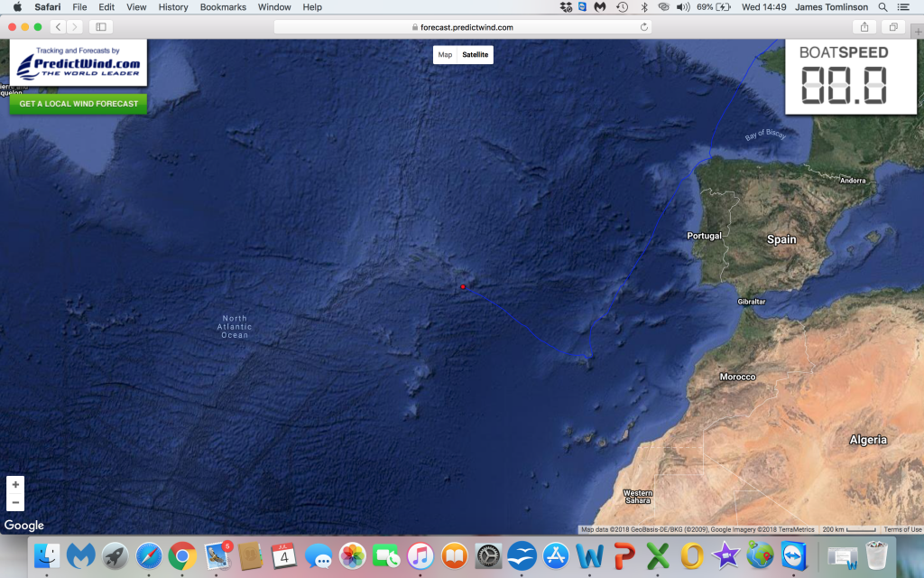Open James Tomlinson user menu

pyautogui.click(x=831, y=7)
